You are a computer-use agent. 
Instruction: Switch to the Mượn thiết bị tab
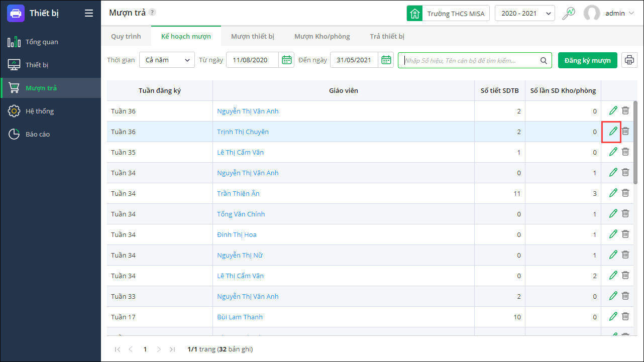pyautogui.click(x=253, y=37)
